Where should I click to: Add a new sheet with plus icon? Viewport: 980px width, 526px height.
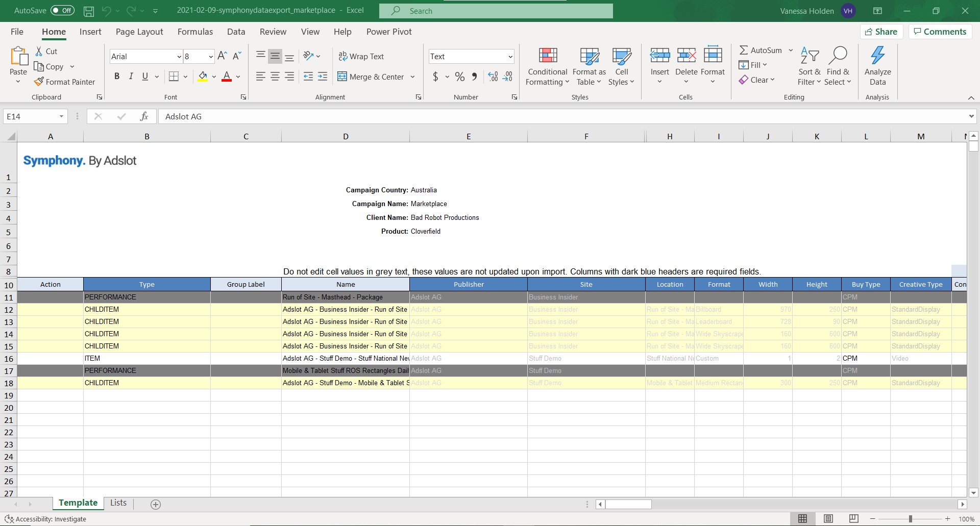click(x=156, y=504)
